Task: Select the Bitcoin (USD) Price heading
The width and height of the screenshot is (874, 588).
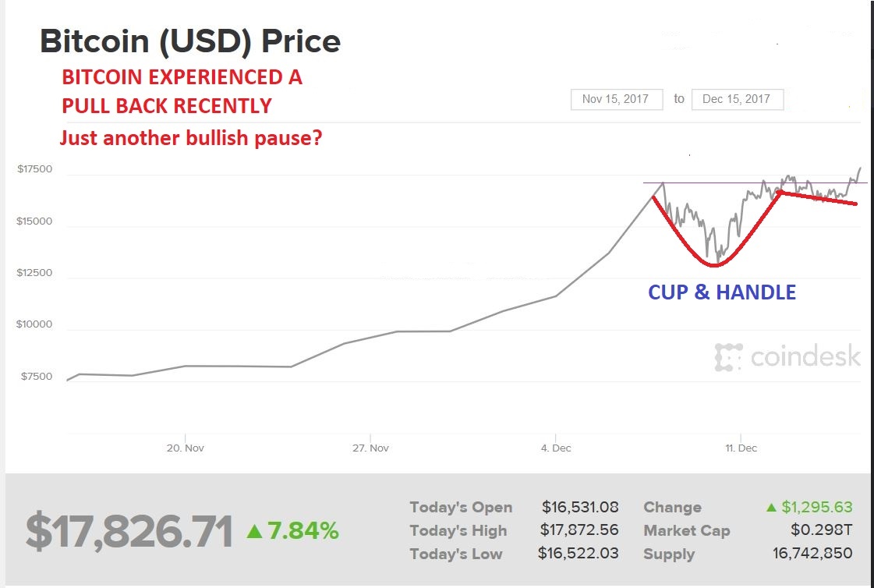Action: (190, 41)
